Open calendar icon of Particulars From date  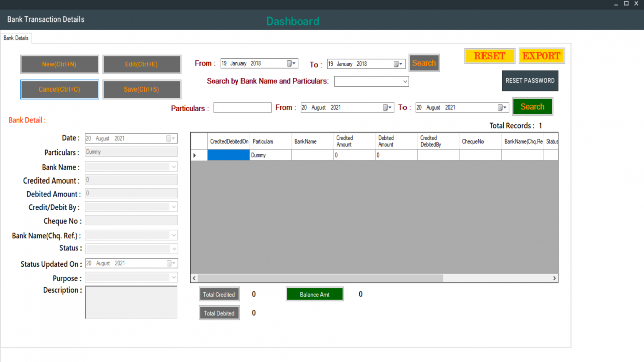coord(388,108)
